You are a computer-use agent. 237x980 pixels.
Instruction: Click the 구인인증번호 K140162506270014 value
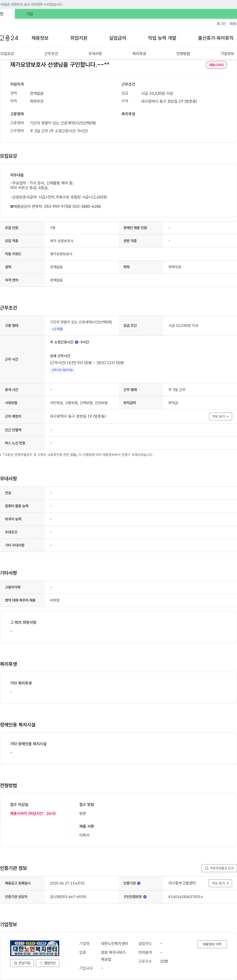(186, 897)
